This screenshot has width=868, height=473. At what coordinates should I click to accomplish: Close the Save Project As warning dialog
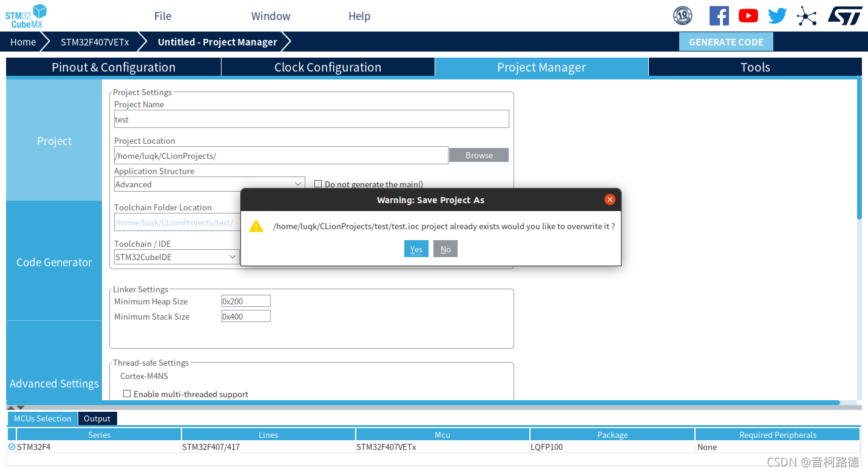610,200
